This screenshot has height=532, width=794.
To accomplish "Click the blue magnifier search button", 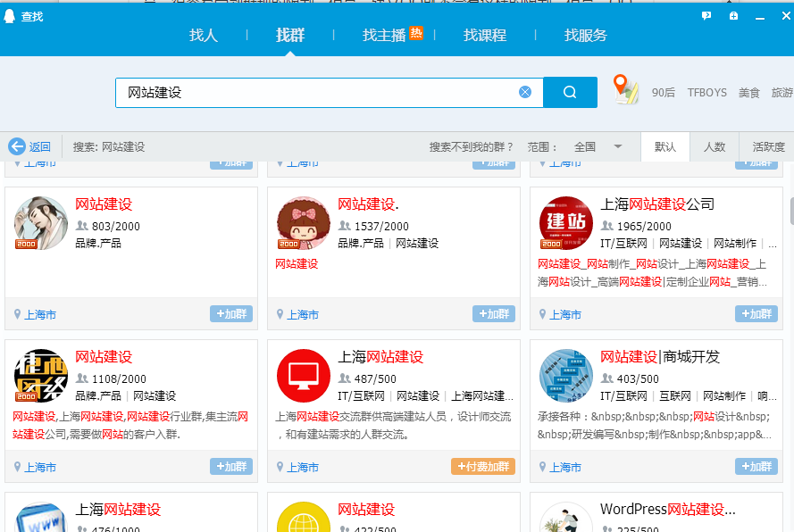I will pos(570,92).
